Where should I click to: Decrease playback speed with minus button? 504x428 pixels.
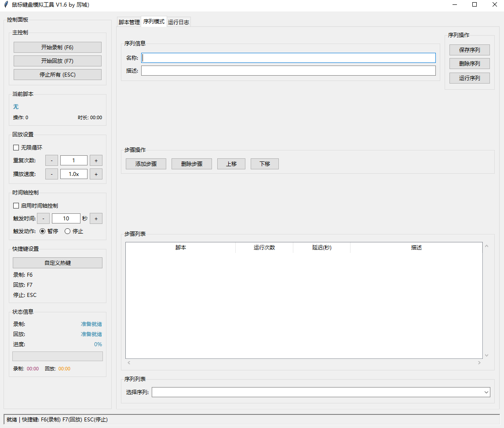click(x=51, y=174)
